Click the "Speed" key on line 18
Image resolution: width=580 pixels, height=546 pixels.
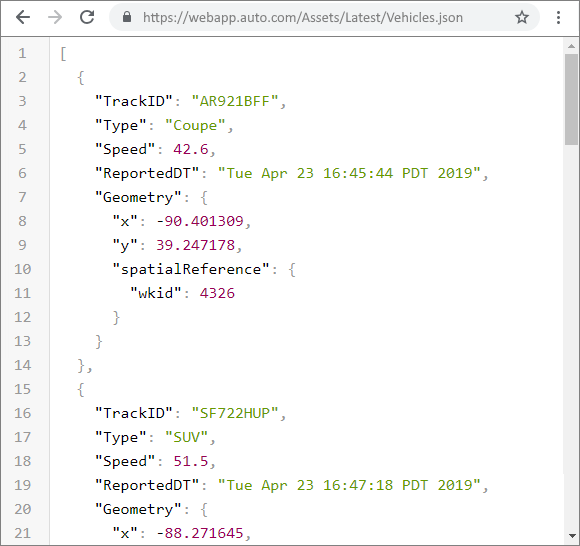pos(125,462)
